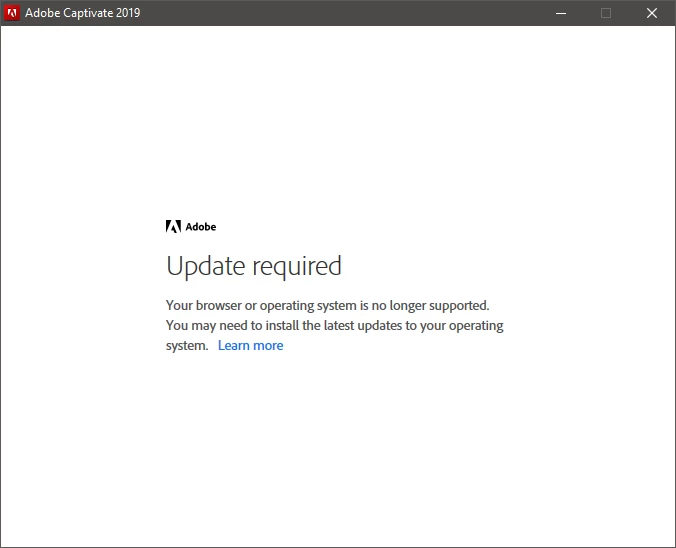Minimize the Adobe Captivate 2019 window

click(x=561, y=13)
